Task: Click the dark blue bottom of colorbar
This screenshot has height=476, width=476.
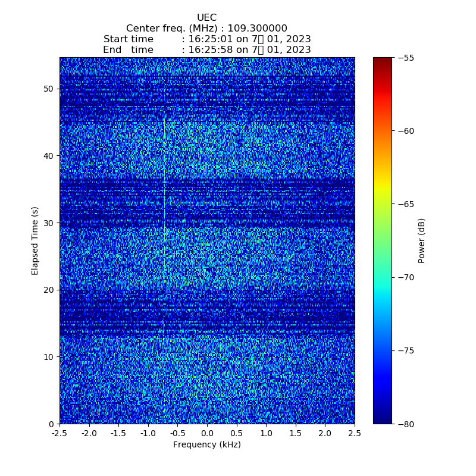Action: pyautogui.click(x=383, y=419)
